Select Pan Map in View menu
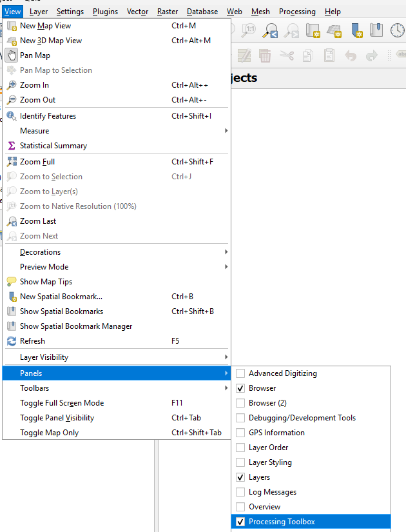 pos(35,55)
